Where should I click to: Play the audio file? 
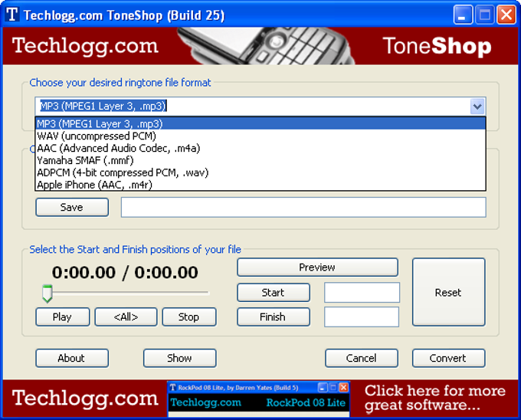click(63, 317)
